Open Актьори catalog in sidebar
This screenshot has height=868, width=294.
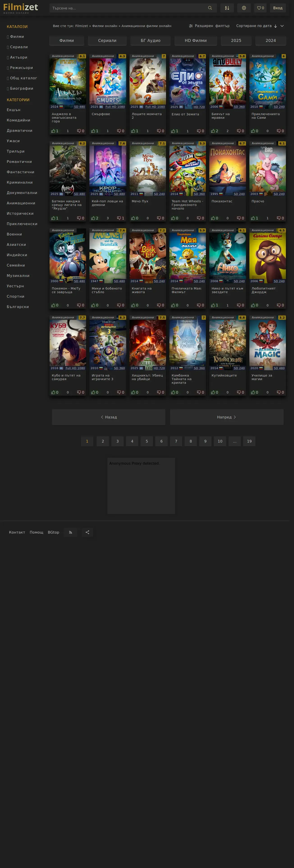tap(17, 57)
